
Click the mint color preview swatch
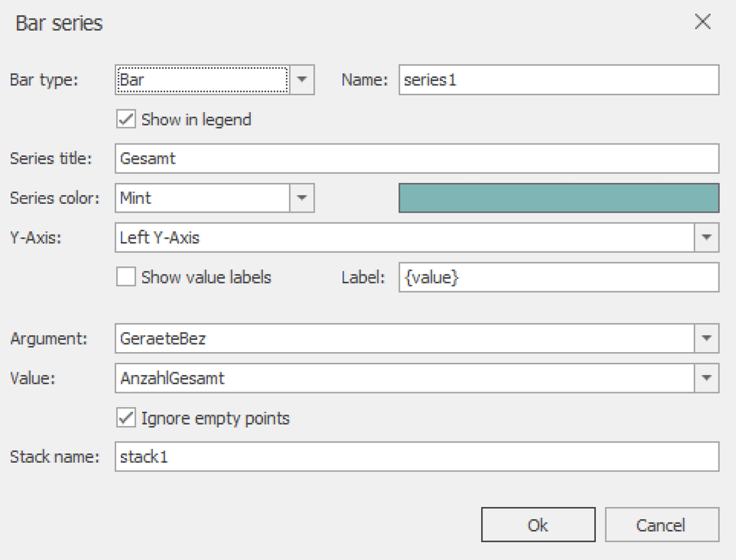(x=559, y=198)
